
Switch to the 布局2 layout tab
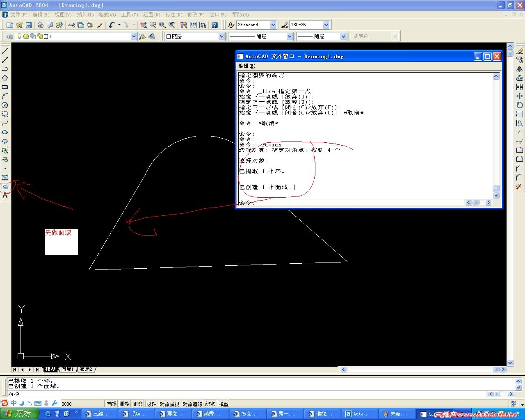(x=86, y=369)
